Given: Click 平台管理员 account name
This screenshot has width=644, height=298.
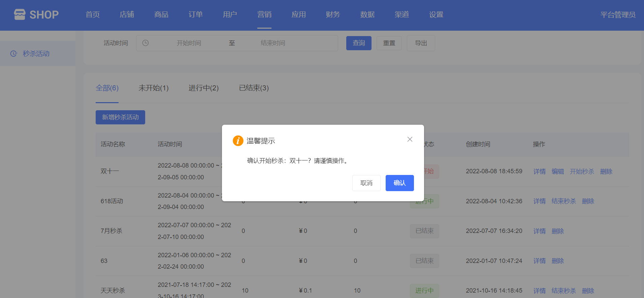Looking at the screenshot, I should pyautogui.click(x=618, y=14).
